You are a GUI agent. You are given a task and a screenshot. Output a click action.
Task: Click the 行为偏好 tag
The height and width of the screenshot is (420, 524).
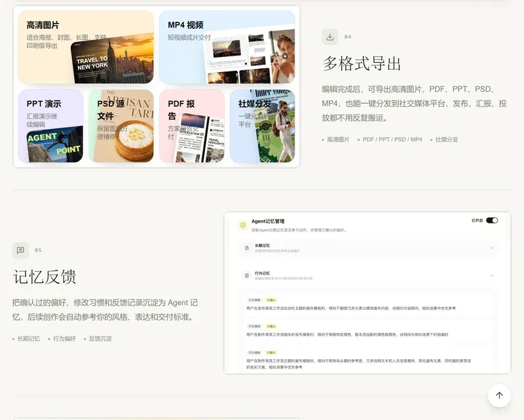64,339
